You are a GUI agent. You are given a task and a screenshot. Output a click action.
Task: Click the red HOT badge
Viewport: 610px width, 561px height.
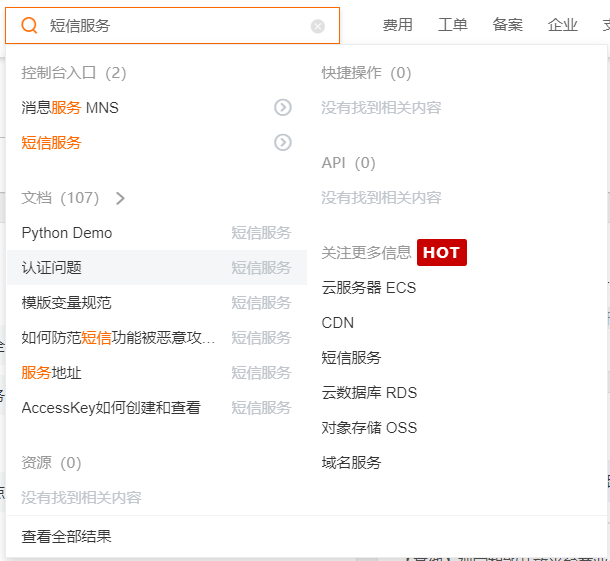(x=442, y=252)
